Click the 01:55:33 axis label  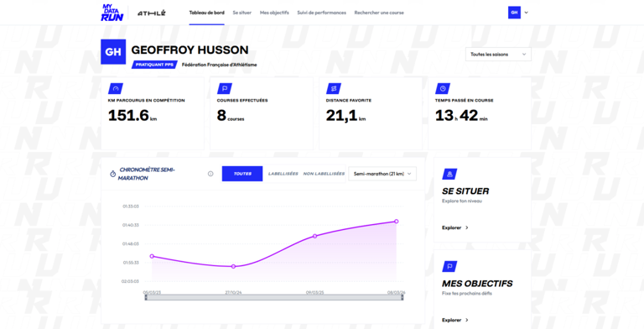(131, 263)
